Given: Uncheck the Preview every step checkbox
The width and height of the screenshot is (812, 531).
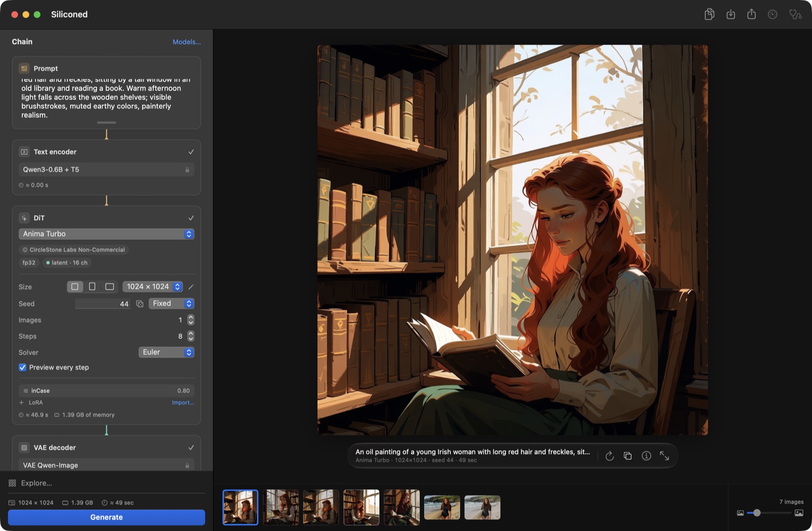Looking at the screenshot, I should tap(22, 368).
